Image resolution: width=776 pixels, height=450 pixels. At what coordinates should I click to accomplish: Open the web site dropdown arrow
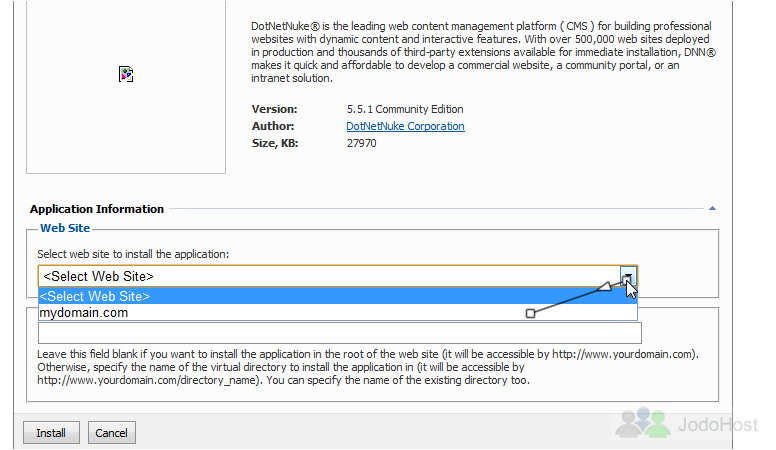tap(628, 276)
